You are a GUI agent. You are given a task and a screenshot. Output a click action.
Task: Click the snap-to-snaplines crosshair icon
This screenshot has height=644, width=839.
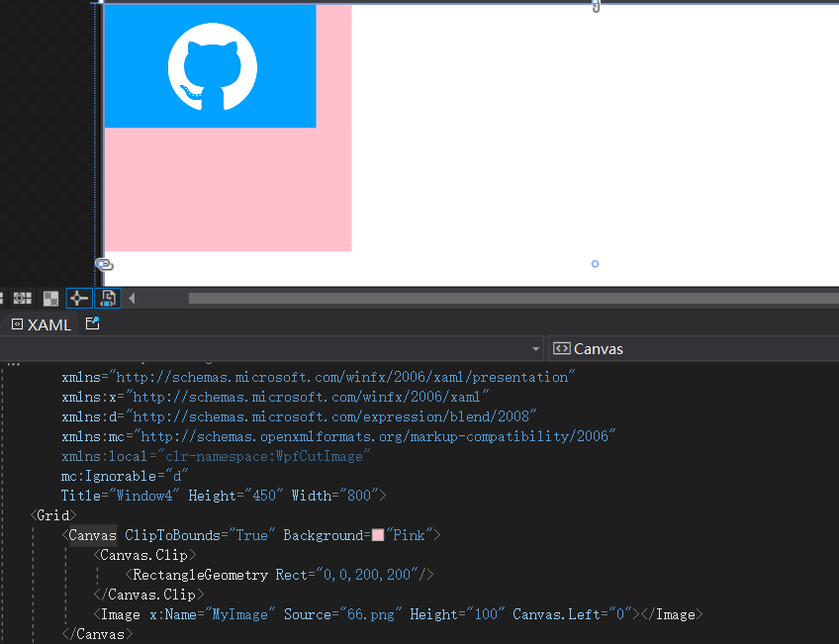pyautogui.click(x=78, y=298)
